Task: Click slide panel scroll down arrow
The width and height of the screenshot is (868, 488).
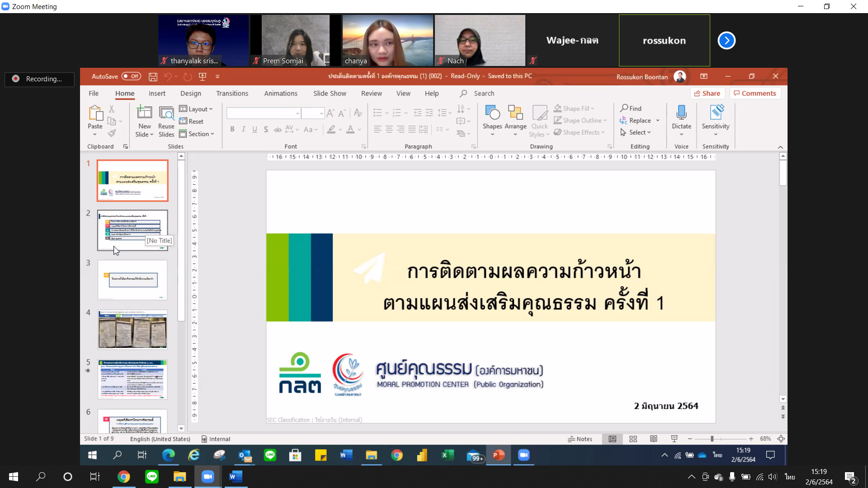Action: [181, 428]
